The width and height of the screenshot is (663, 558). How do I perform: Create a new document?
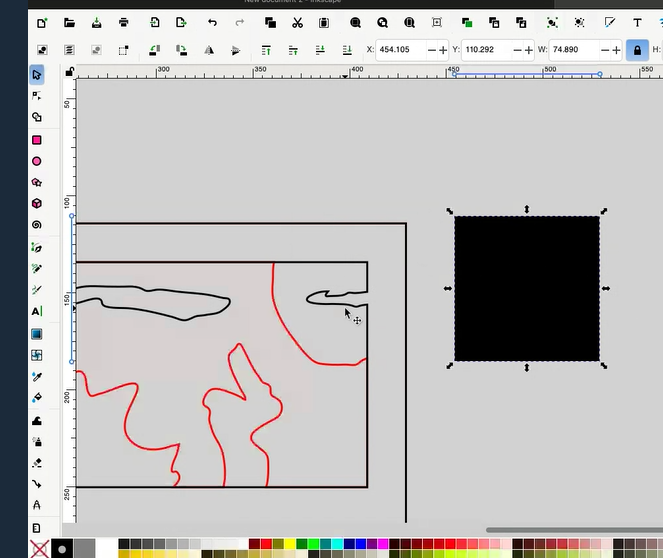click(42, 23)
